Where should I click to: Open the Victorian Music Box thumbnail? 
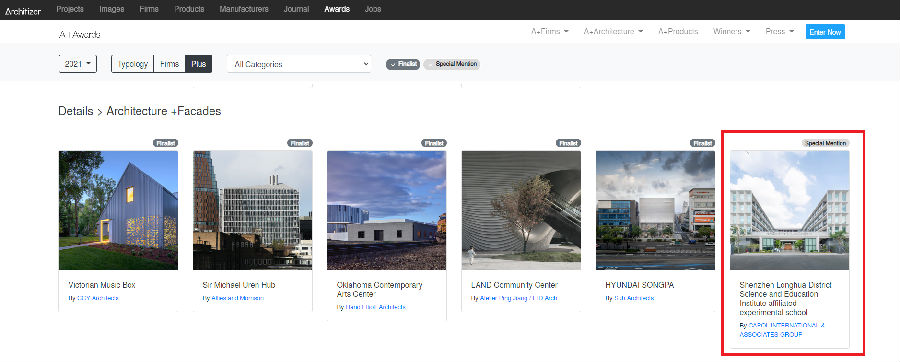tap(118, 210)
